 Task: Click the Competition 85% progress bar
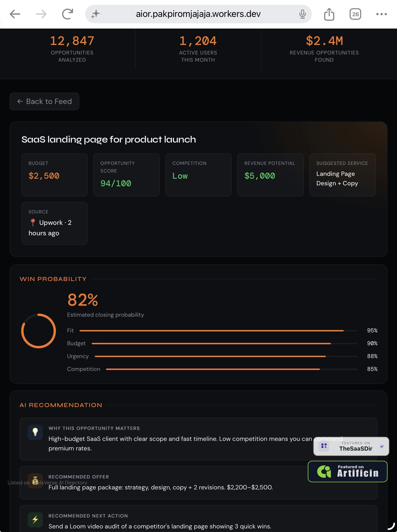click(x=232, y=369)
